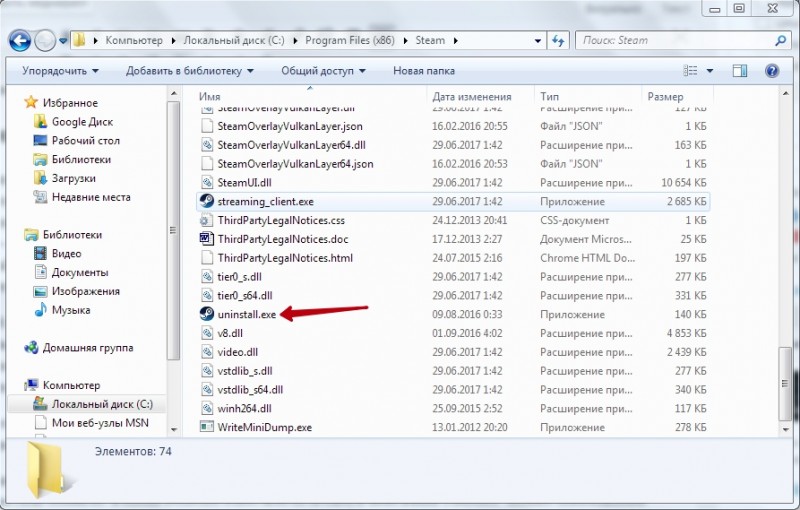Click the Refresh button beside the address bar
This screenshot has width=800, height=510.
click(558, 40)
